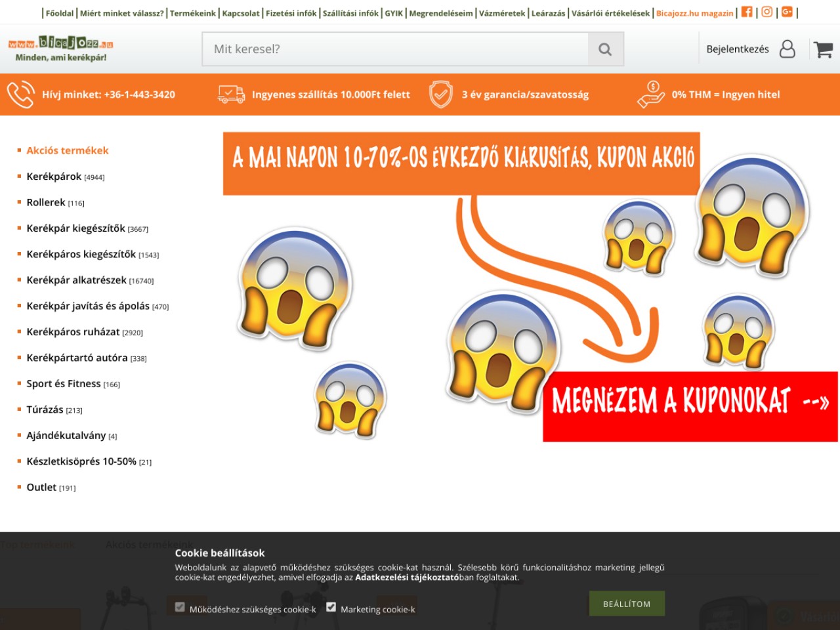The height and width of the screenshot is (630, 840).
Task: Toggle Működéshez szükséges cookie-k checkbox
Action: point(180,607)
